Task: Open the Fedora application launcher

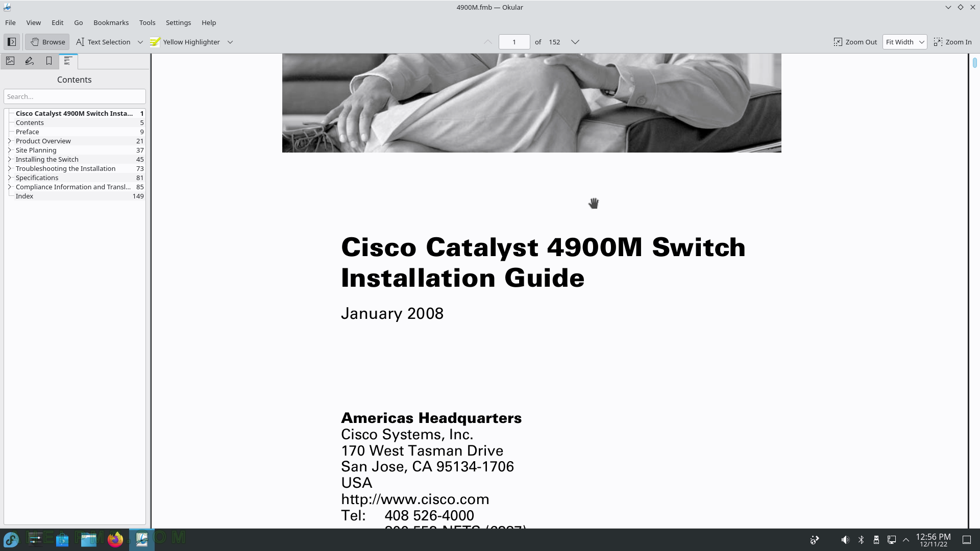Action: (11, 539)
